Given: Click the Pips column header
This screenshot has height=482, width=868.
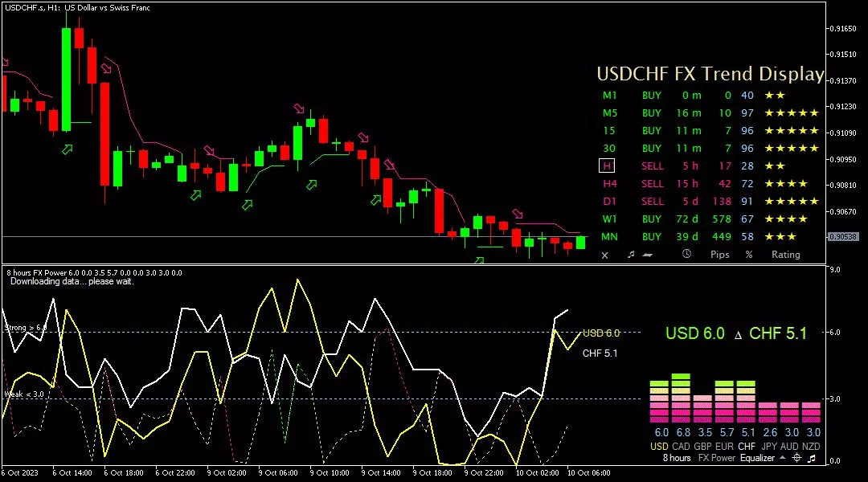Looking at the screenshot, I should point(719,255).
